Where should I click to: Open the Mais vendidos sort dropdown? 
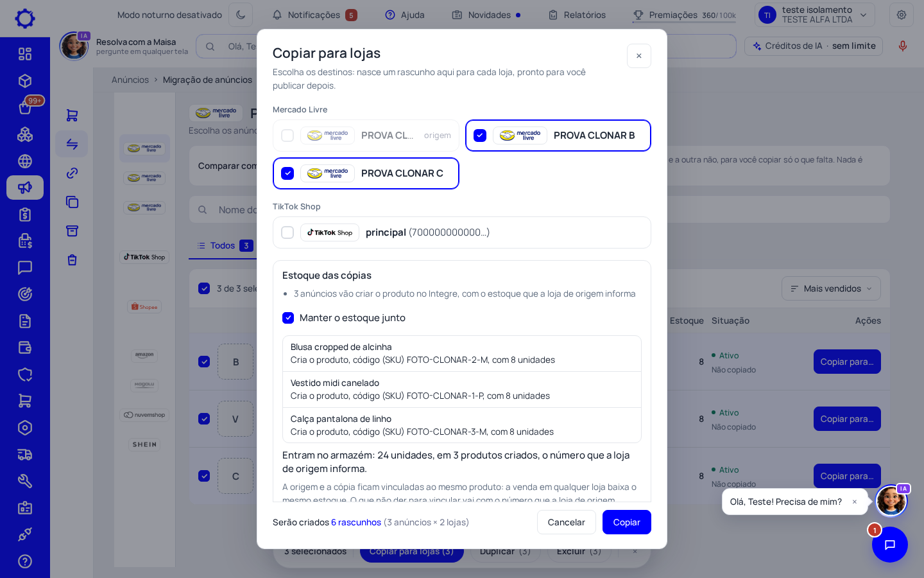[831, 288]
